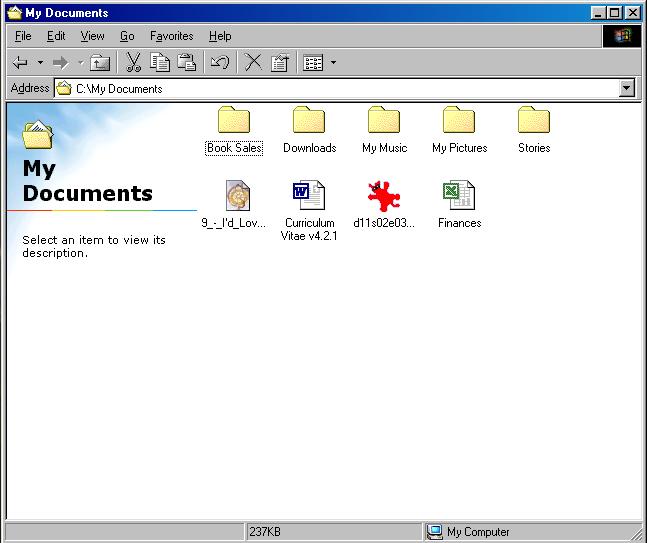The width and height of the screenshot is (647, 543).
Task: Minimize the My Documents window
Action: 597,13
